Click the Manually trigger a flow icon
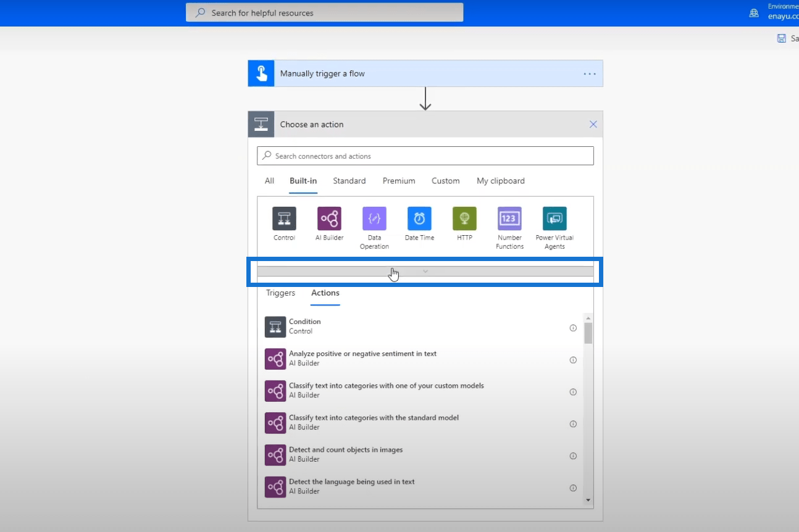The width and height of the screenshot is (799, 532). pyautogui.click(x=261, y=73)
